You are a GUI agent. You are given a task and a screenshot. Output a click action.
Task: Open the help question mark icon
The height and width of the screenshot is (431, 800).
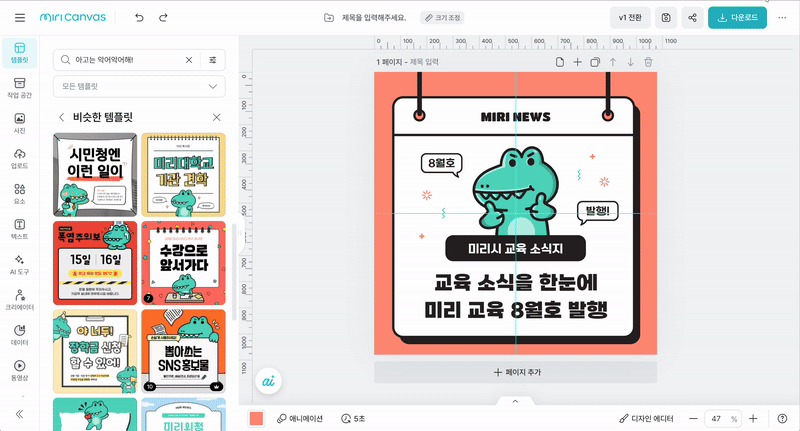(782, 418)
